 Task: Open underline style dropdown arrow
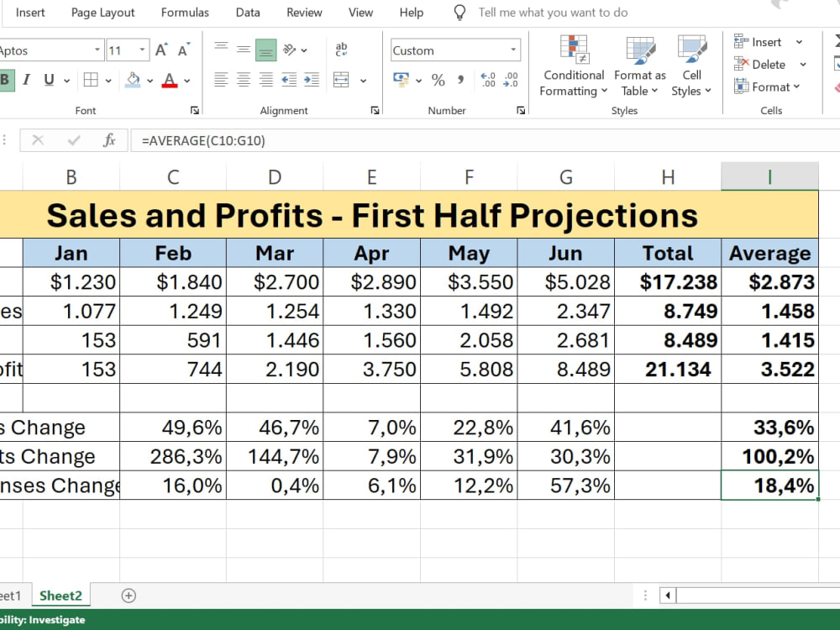coord(67,81)
